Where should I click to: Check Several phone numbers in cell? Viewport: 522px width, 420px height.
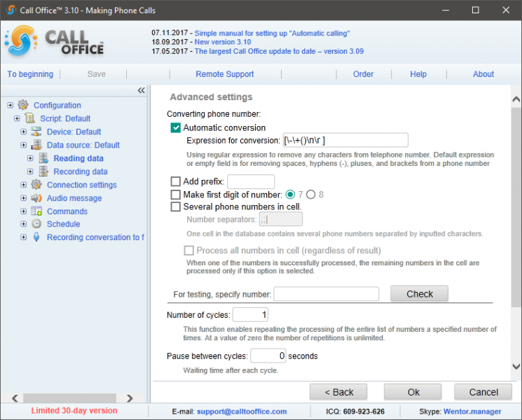pos(175,206)
